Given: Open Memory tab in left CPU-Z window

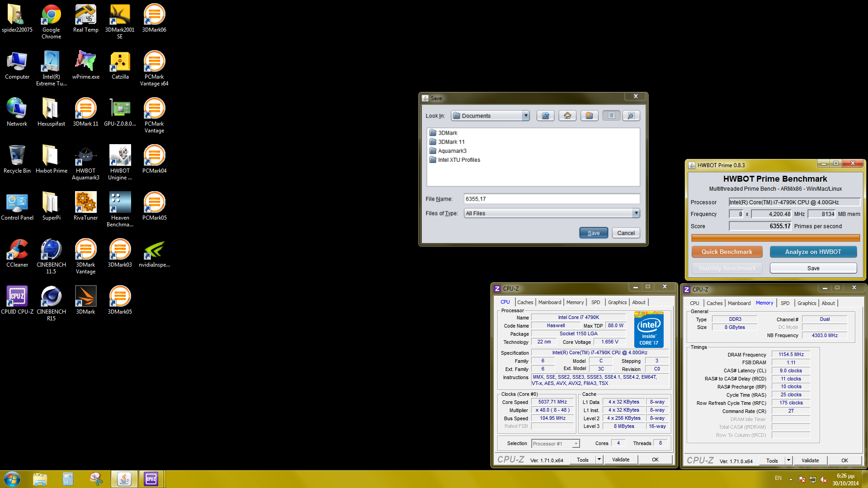Looking at the screenshot, I should click(575, 302).
